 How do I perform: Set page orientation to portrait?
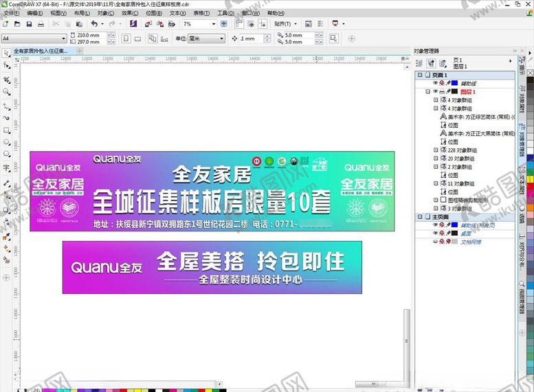pyautogui.click(x=126, y=38)
